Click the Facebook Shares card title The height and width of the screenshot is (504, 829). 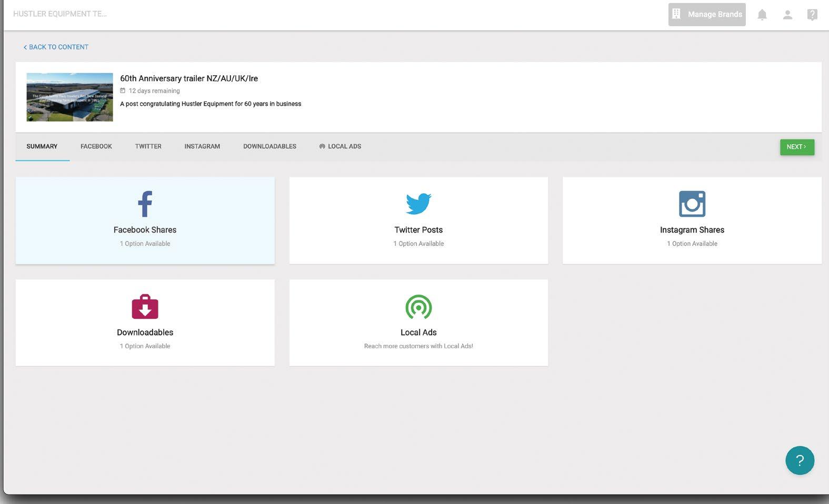145,230
